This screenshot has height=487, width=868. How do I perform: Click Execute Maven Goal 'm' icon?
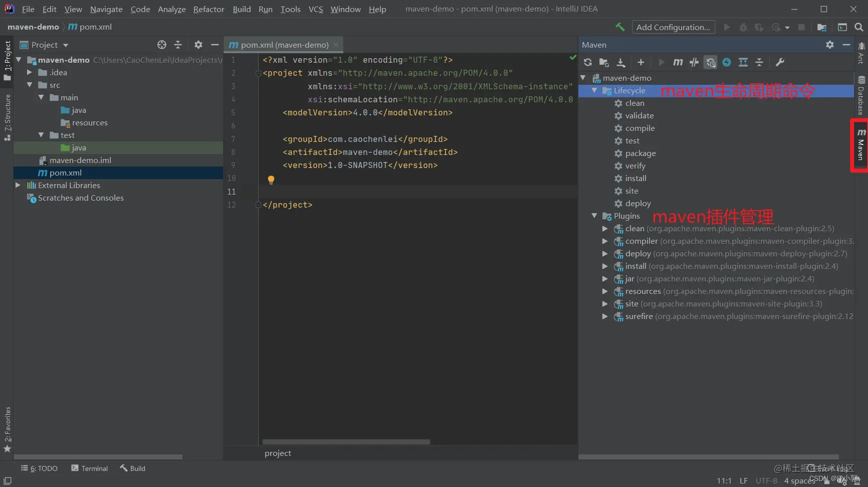[678, 62]
